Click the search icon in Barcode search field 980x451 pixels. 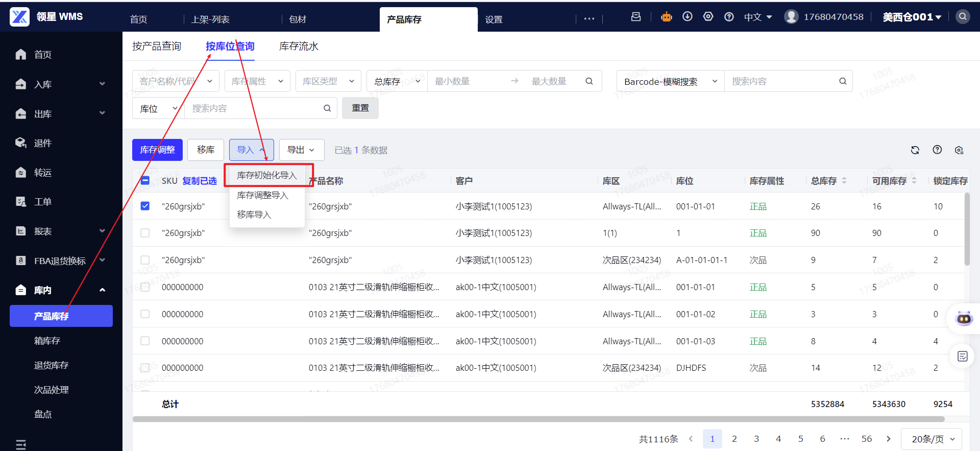coord(843,81)
